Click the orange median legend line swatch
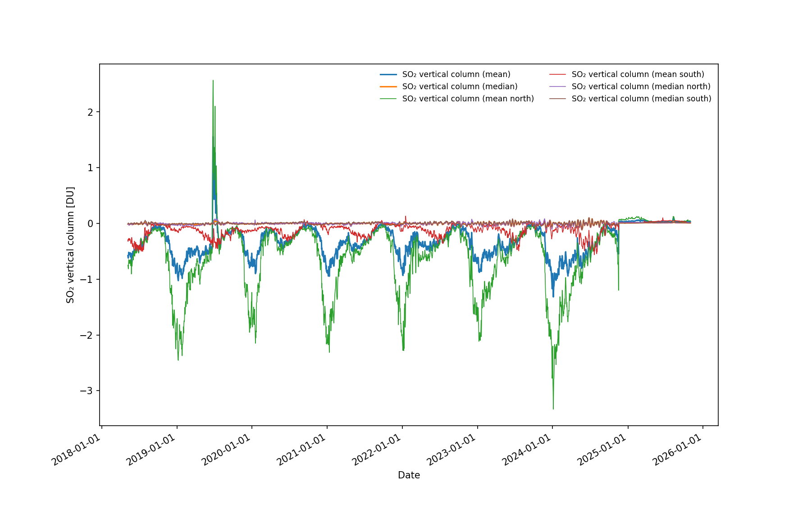Screen dimensions: 798x532 388,86
